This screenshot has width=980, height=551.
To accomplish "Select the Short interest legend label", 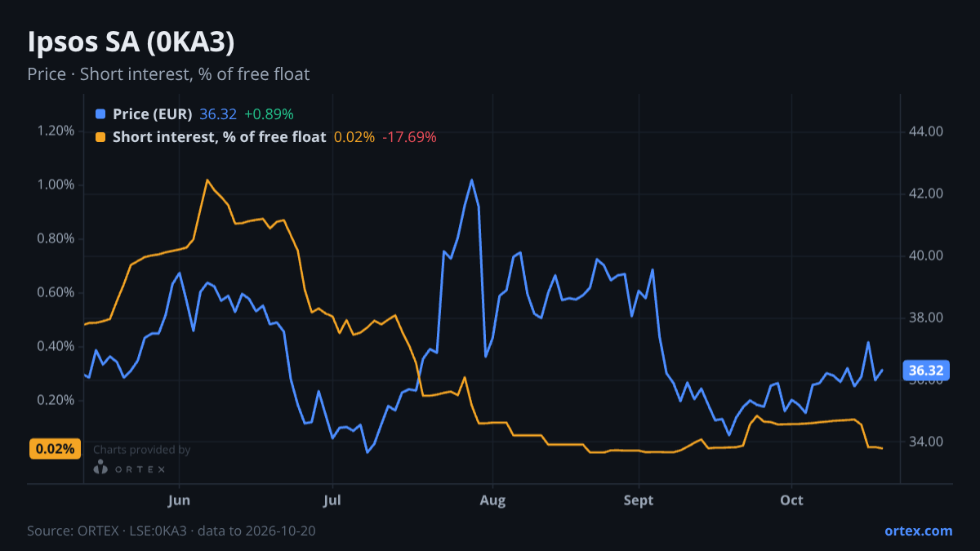I will click(219, 137).
